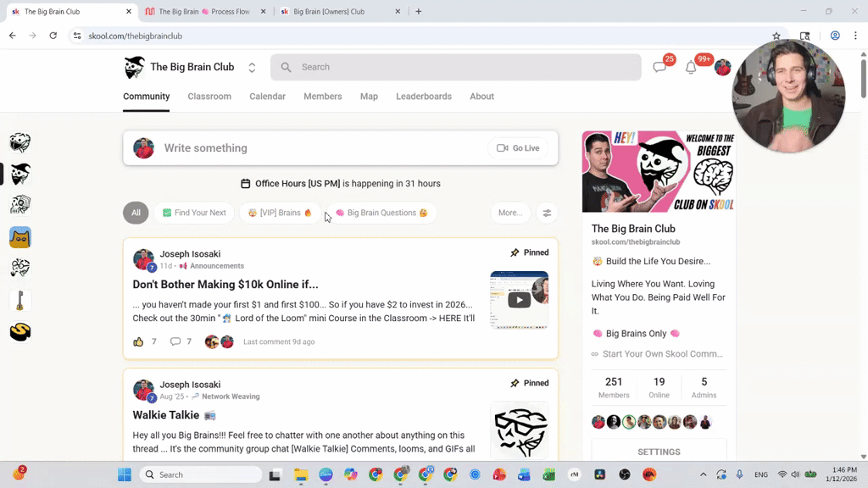
Task: Select the All category filter
Action: click(x=136, y=213)
